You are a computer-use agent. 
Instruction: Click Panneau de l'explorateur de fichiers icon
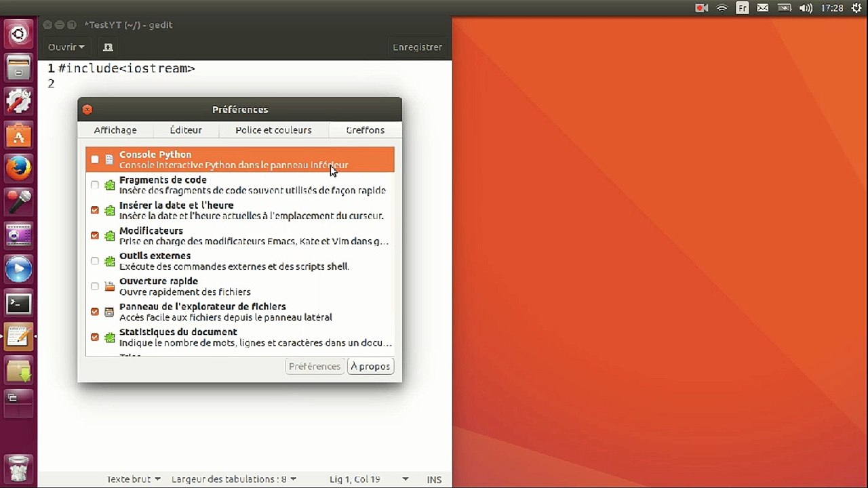(x=109, y=312)
